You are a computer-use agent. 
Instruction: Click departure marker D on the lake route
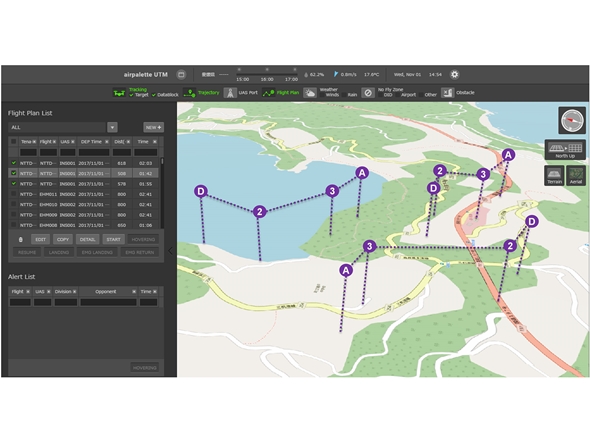(x=201, y=191)
